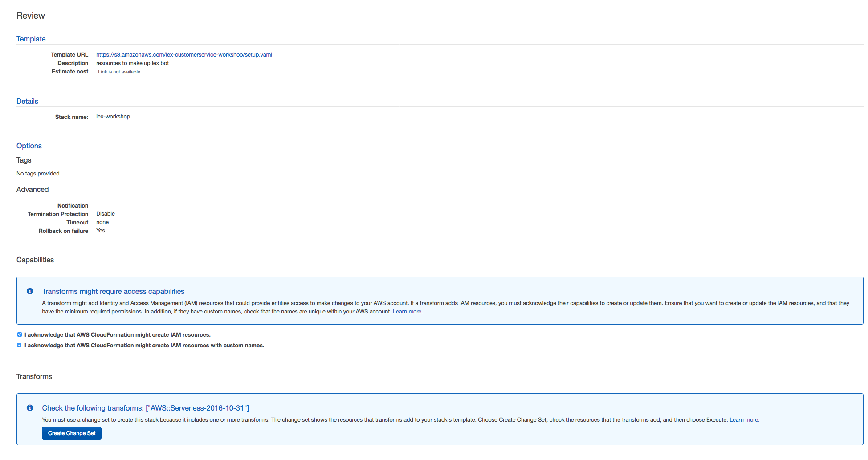Click the Template section heading

coord(31,39)
